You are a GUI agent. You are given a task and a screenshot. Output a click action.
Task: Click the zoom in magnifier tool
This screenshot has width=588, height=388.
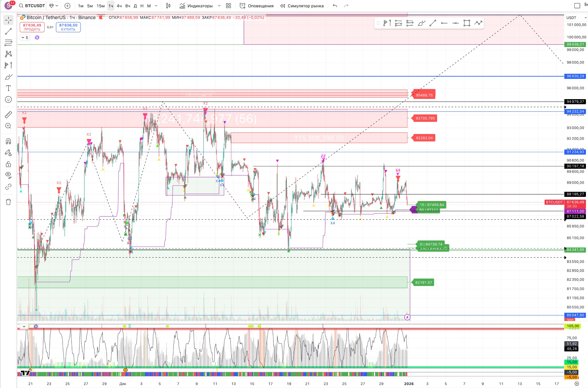(x=8, y=126)
